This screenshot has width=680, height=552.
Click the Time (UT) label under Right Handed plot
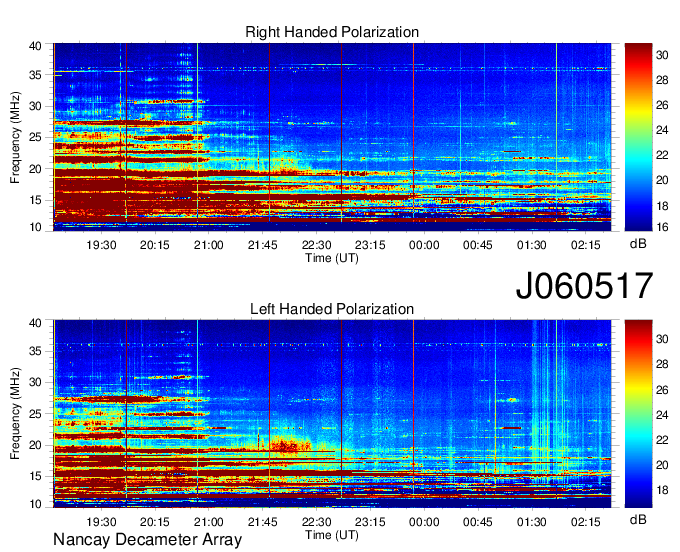332,258
